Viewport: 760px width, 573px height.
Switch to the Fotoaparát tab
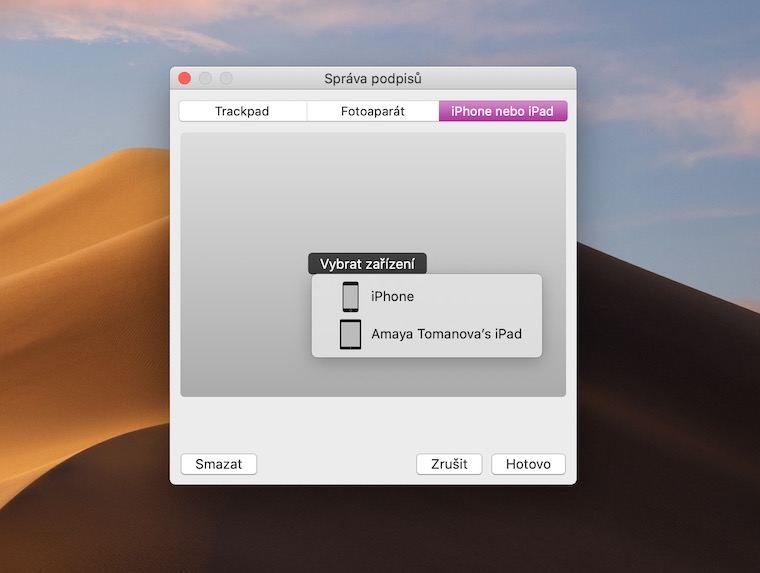pos(373,111)
